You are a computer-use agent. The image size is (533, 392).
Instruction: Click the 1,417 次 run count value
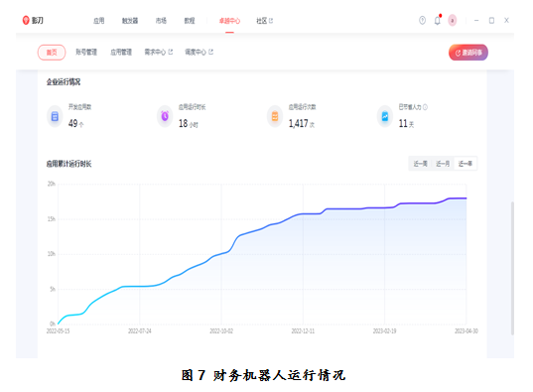(x=302, y=123)
